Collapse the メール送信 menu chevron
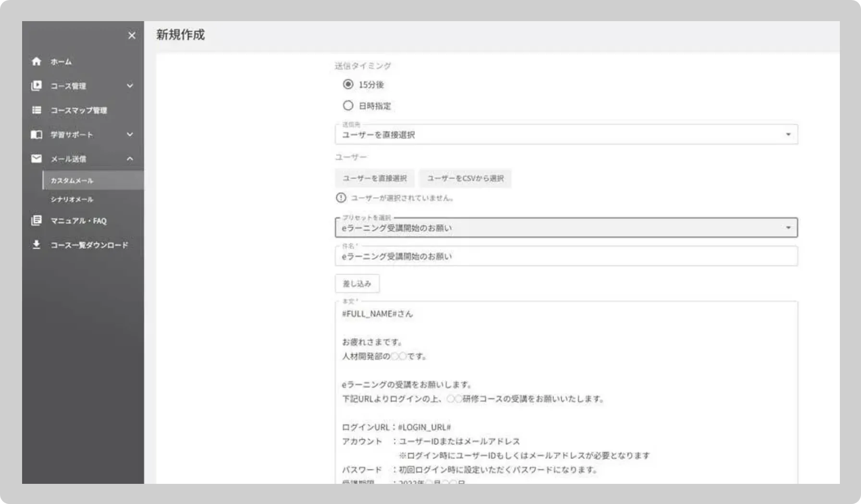This screenshot has height=504, width=861. (x=130, y=158)
